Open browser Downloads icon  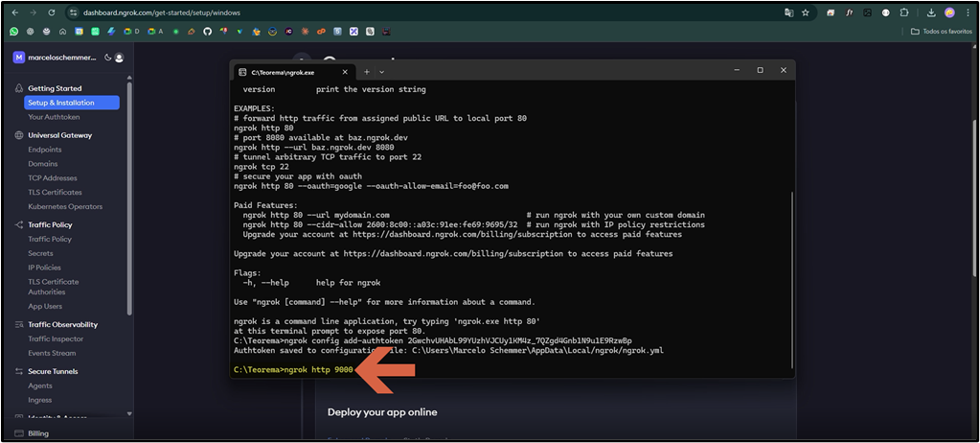pos(931,12)
